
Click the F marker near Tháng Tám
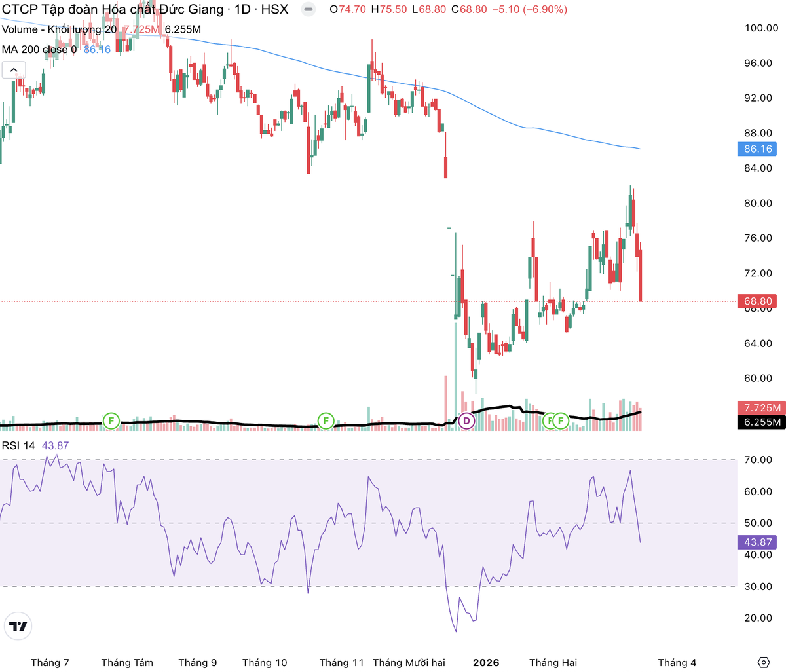pos(111,420)
